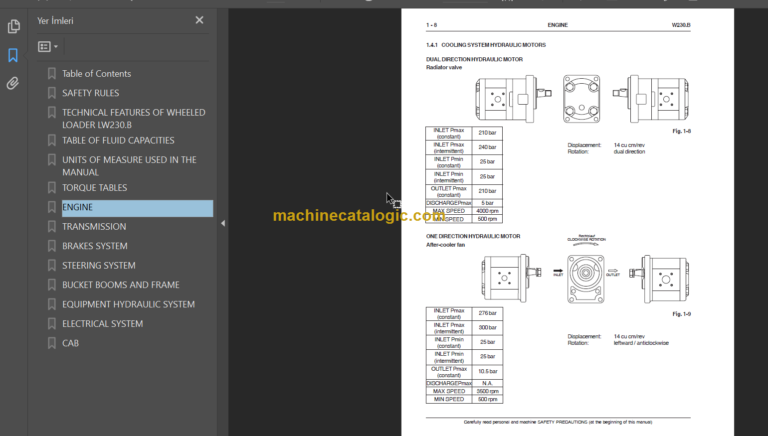This screenshot has height=436, width=768.
Task: Click bookmark icon beside BUCKET BOOMS AND FRAME
Action: tap(51, 285)
